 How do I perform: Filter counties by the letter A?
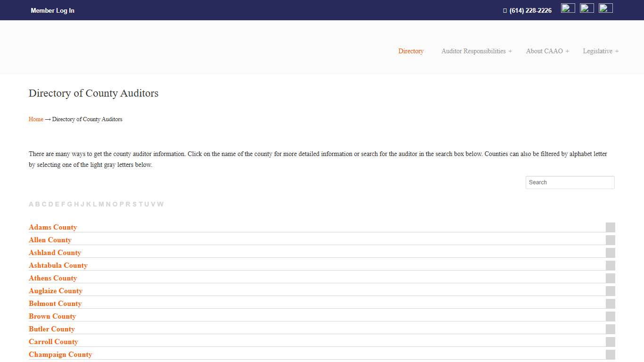coord(31,204)
